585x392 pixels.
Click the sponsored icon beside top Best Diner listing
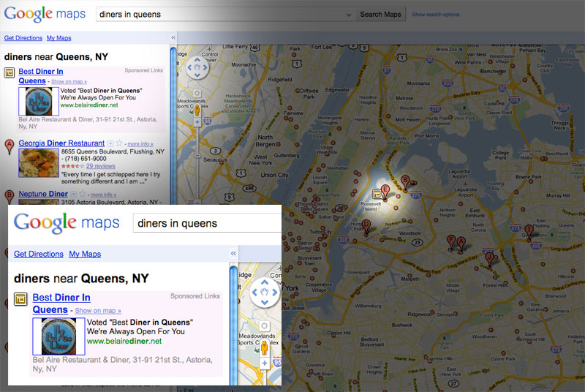point(10,72)
